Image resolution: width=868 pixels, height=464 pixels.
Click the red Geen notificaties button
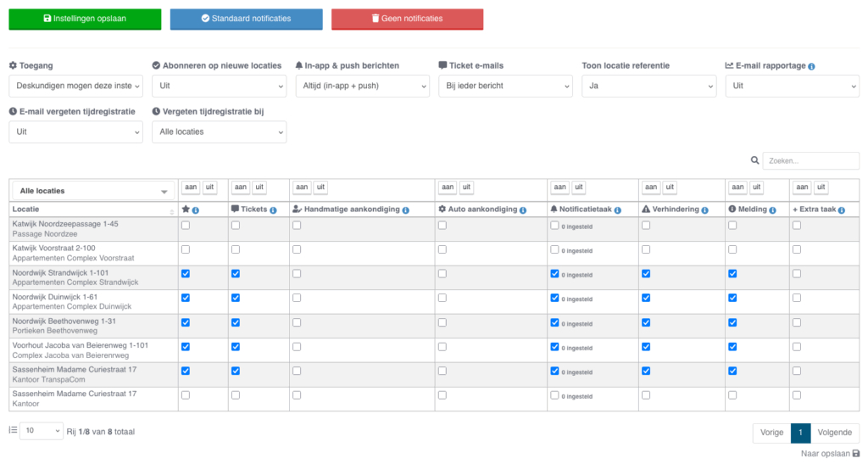coord(407,19)
